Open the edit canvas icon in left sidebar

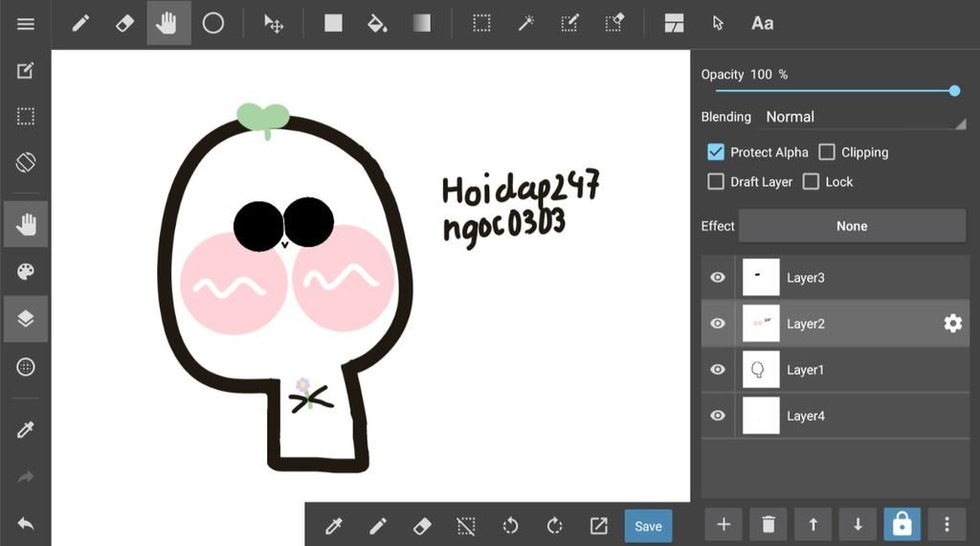[26, 71]
